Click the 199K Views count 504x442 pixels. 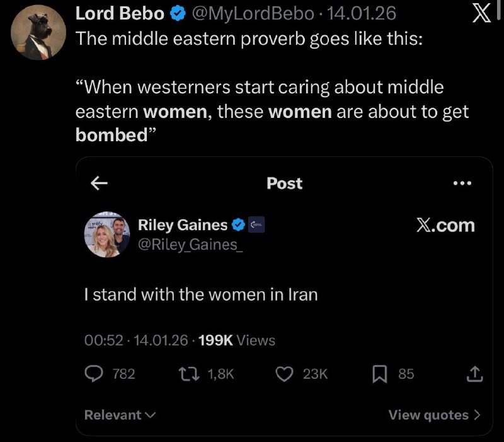[236, 340]
